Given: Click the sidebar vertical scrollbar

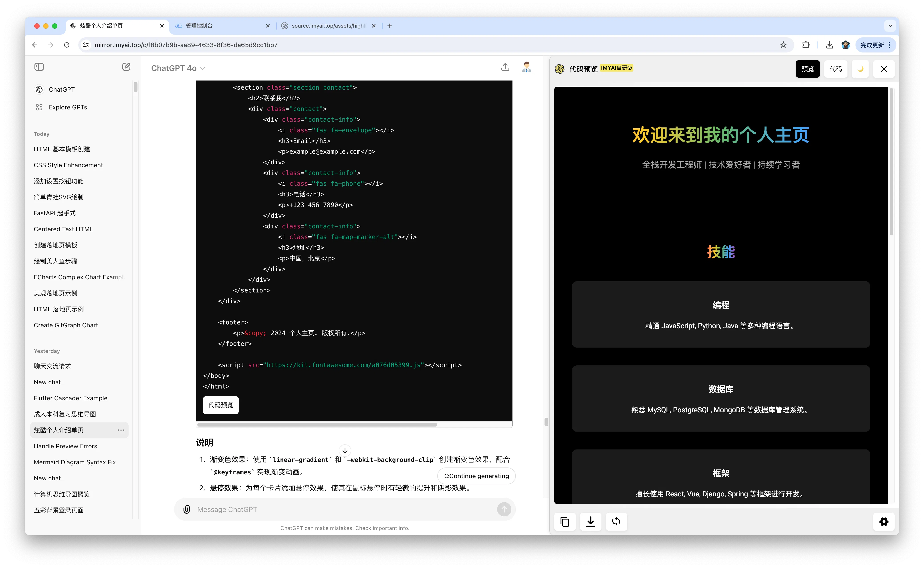Looking at the screenshot, I should 136,87.
